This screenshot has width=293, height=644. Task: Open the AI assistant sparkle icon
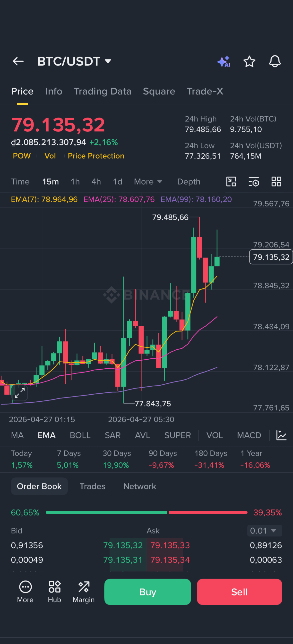[224, 61]
